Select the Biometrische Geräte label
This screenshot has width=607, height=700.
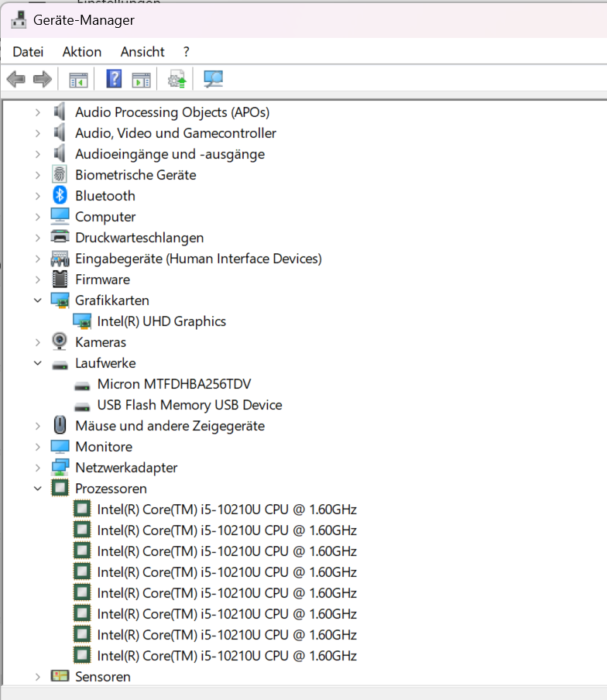tap(135, 175)
